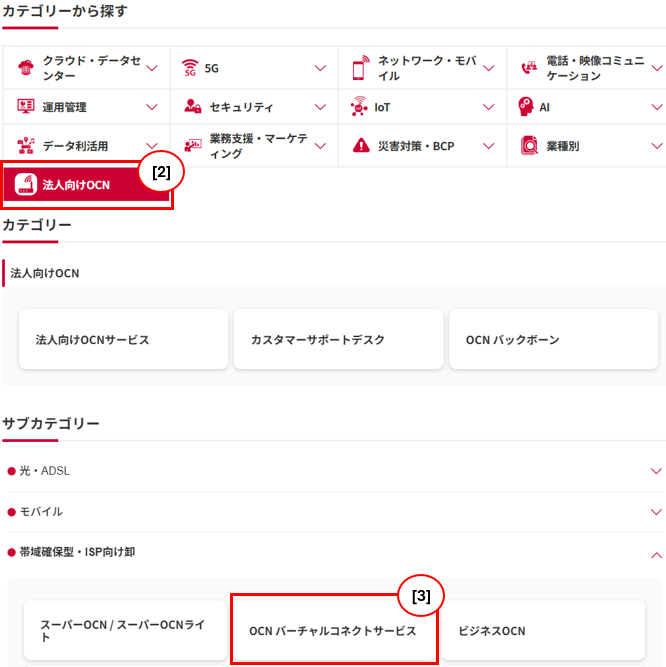Click the クラウド・データセンター label
The image size is (666, 667).
91,68
